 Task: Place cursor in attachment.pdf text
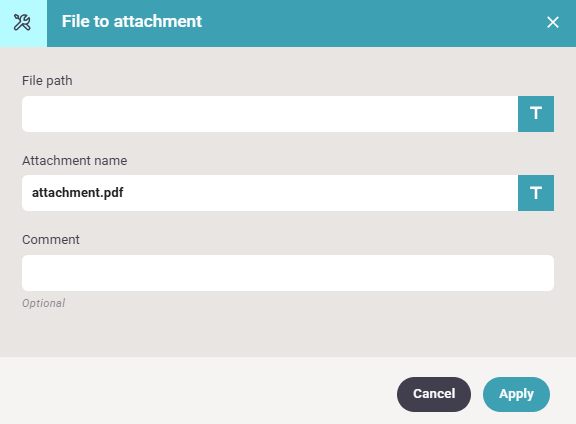pyautogui.click(x=78, y=193)
